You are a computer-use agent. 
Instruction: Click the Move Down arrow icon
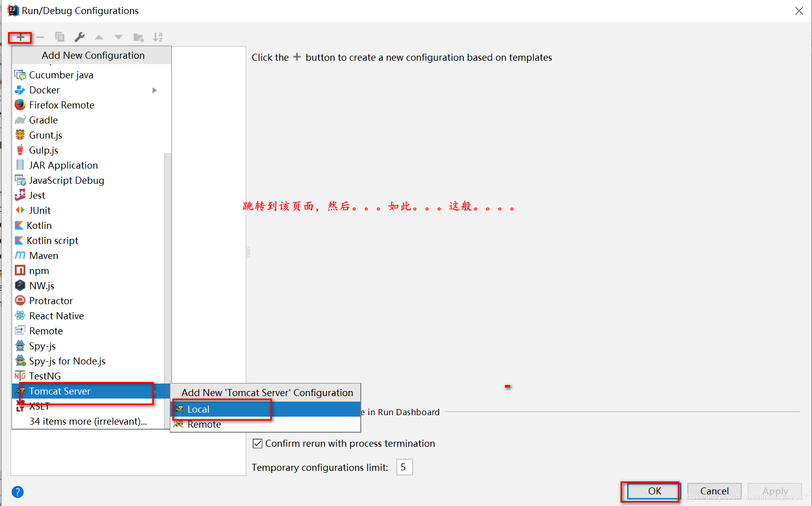pos(119,37)
